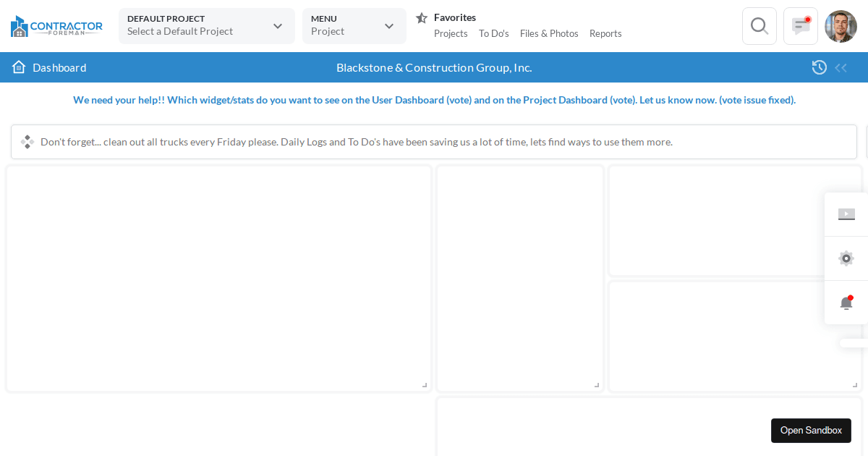Screen dimensions: 868x456
Task: Click the resize handle of the largest widget
Action: (x=425, y=385)
